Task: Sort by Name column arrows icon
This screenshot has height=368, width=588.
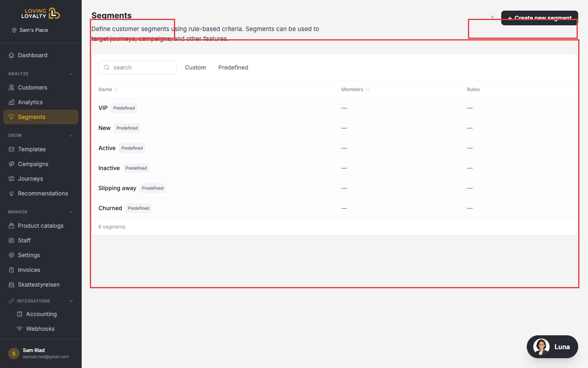Action: pos(116,90)
